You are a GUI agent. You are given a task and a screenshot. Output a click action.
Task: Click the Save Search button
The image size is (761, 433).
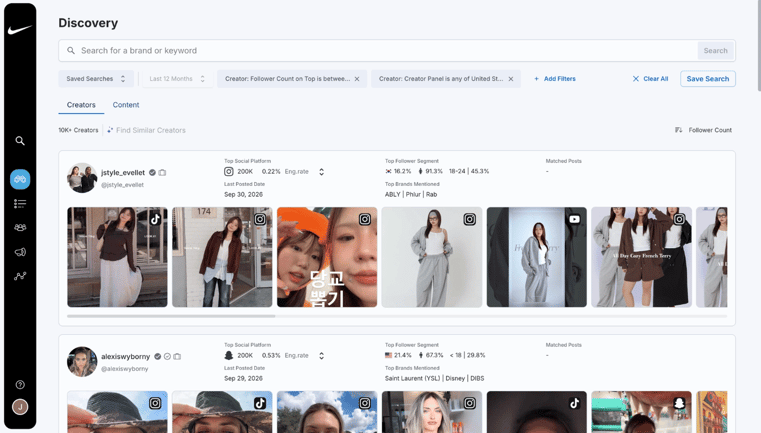[708, 79]
